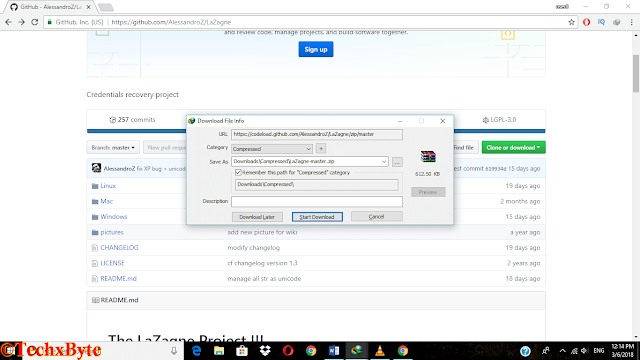
Task: Click Cancel in download dialog
Action: tap(377, 216)
